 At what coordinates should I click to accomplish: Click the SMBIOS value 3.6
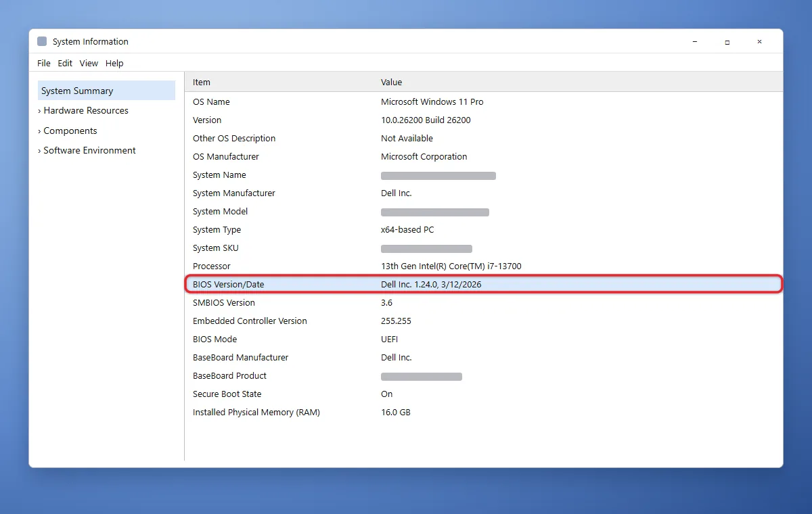pyautogui.click(x=386, y=302)
